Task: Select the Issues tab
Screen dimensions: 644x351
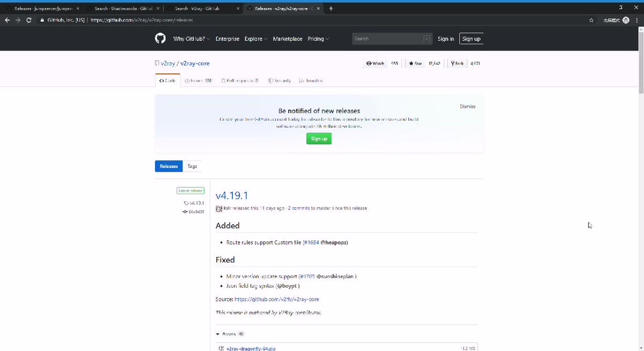Action: tap(198, 81)
